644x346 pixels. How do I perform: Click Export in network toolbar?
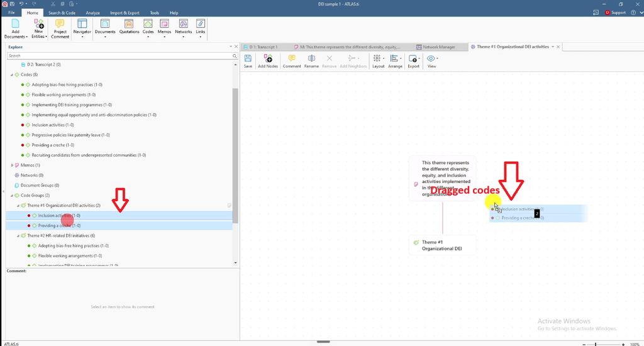pos(414,61)
